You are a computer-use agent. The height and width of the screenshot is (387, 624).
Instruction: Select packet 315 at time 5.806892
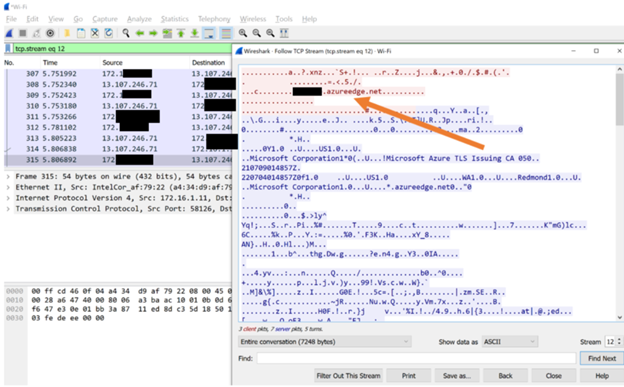point(118,160)
